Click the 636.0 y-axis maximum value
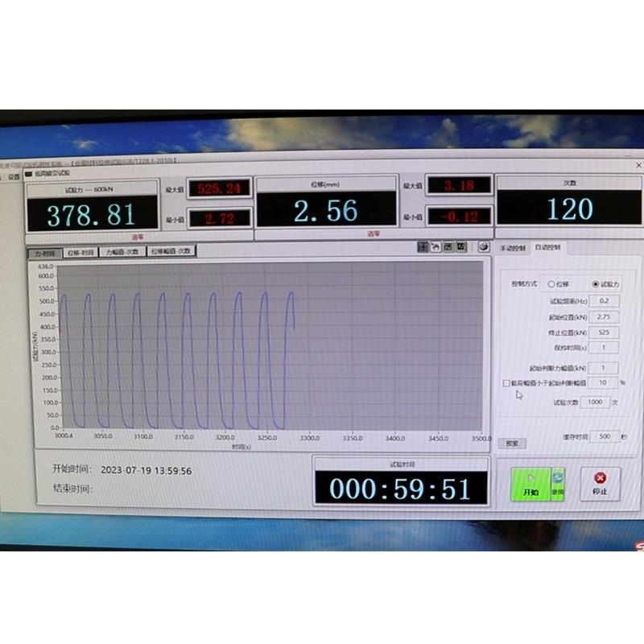 point(46,266)
